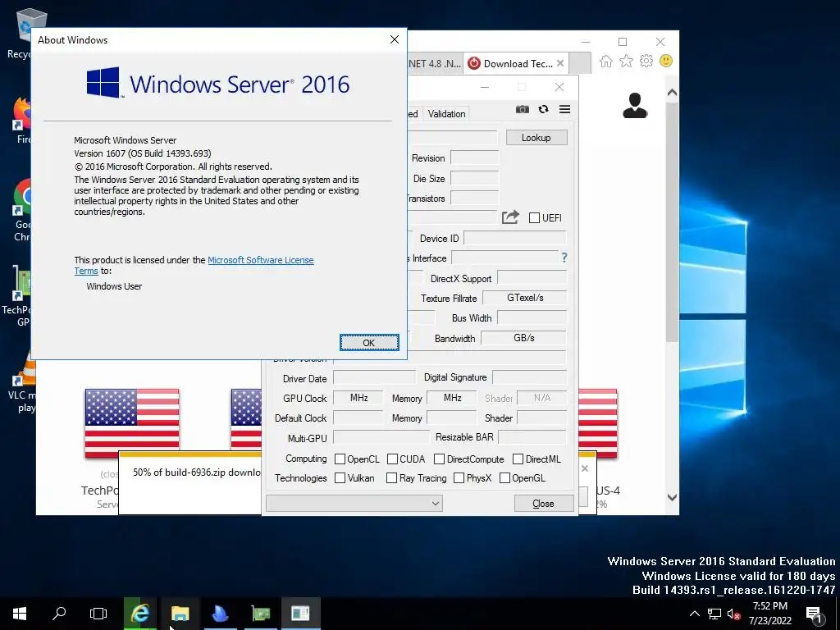Open the GPU-Z hamburger menu
This screenshot has height=630, width=840.
coord(564,109)
